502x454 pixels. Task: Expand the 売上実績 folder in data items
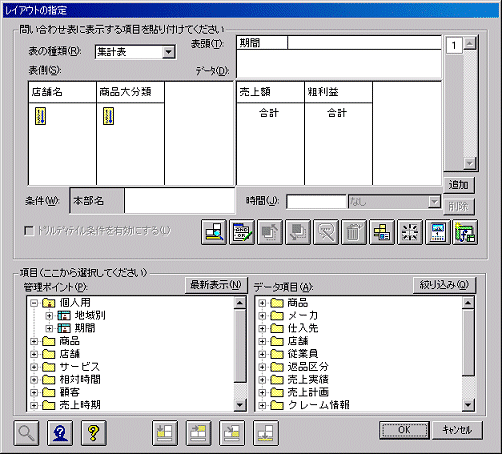point(262,379)
